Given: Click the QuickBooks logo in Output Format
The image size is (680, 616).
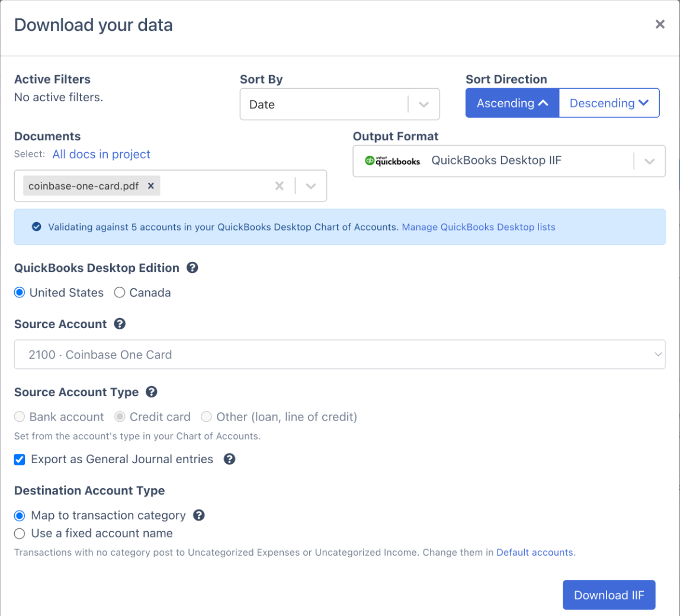Looking at the screenshot, I should [x=393, y=161].
